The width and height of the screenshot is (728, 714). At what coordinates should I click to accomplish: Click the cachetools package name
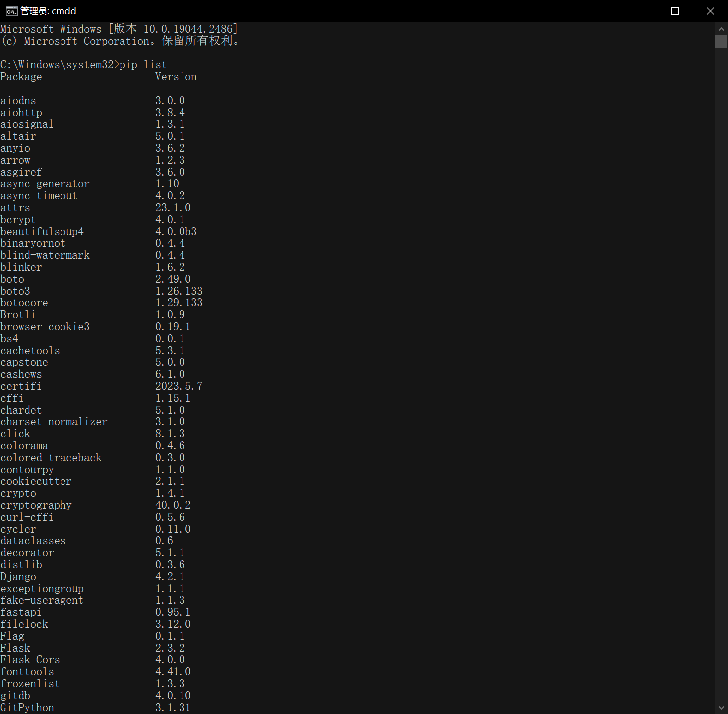tap(30, 351)
